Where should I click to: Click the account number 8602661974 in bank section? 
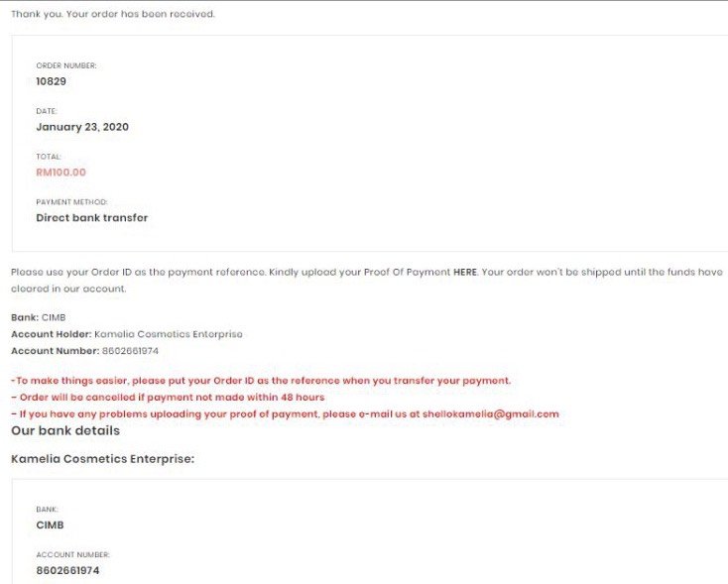tap(130, 351)
